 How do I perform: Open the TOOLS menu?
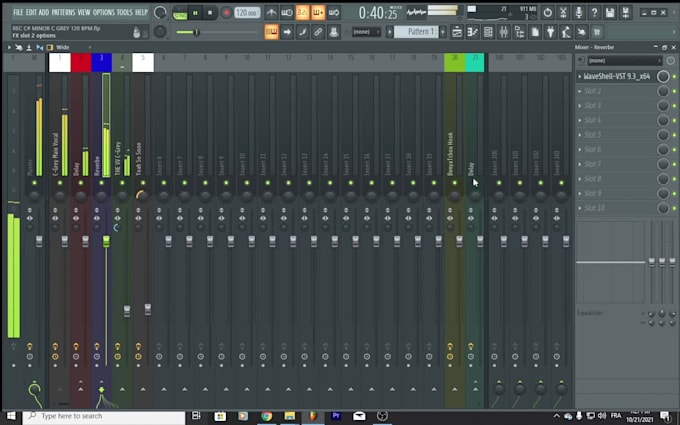pyautogui.click(x=124, y=12)
